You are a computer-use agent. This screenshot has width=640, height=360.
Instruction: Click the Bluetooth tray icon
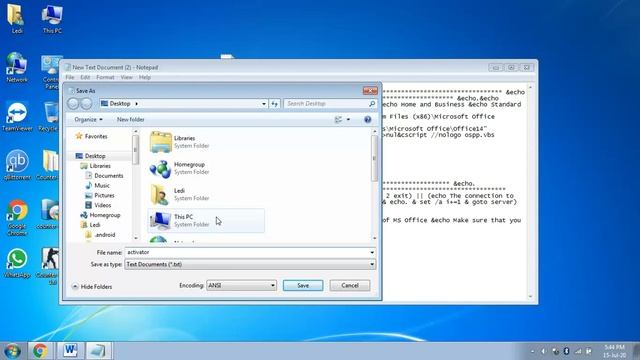tap(566, 351)
